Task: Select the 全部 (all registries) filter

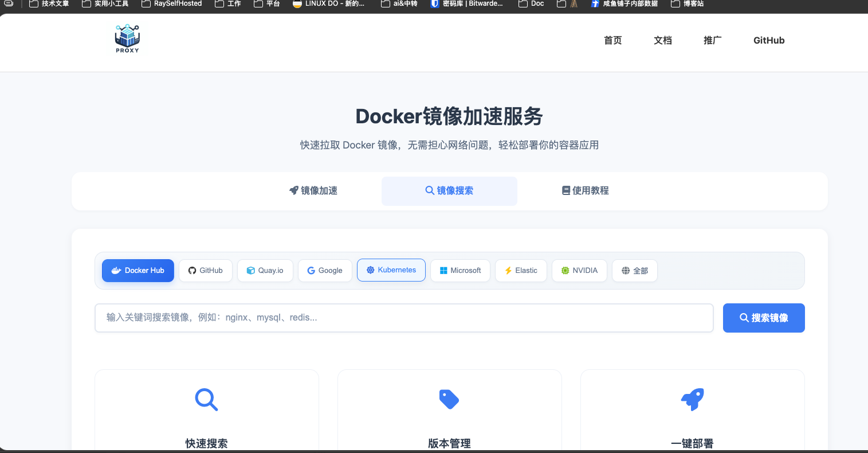Action: click(x=635, y=271)
